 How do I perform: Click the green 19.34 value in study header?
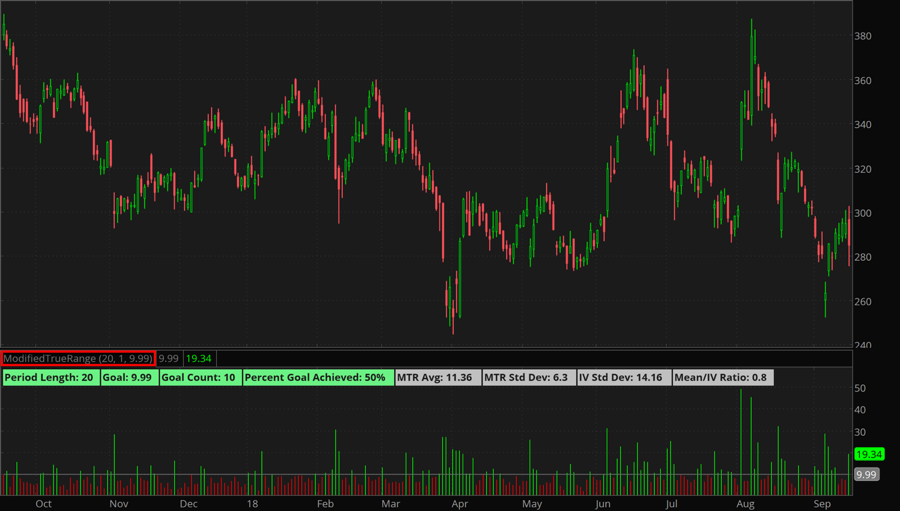(x=199, y=358)
